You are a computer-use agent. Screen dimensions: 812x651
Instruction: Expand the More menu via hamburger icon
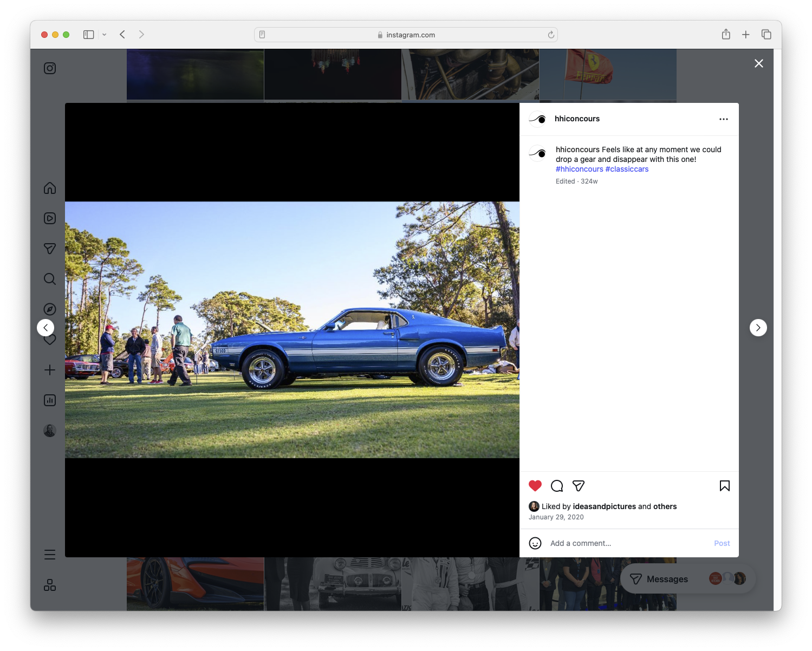49,555
